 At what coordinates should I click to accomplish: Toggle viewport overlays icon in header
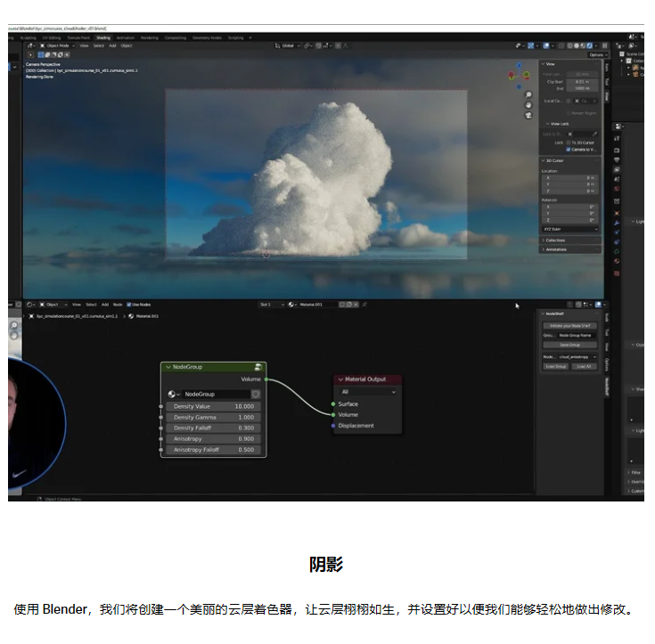pos(546,45)
